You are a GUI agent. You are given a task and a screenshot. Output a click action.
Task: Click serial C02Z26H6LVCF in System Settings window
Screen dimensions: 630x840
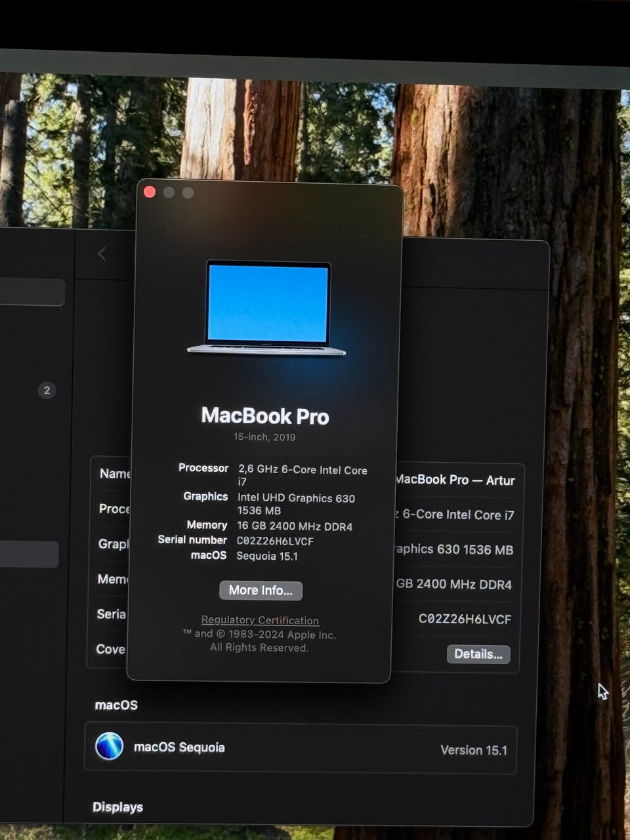[x=465, y=619]
